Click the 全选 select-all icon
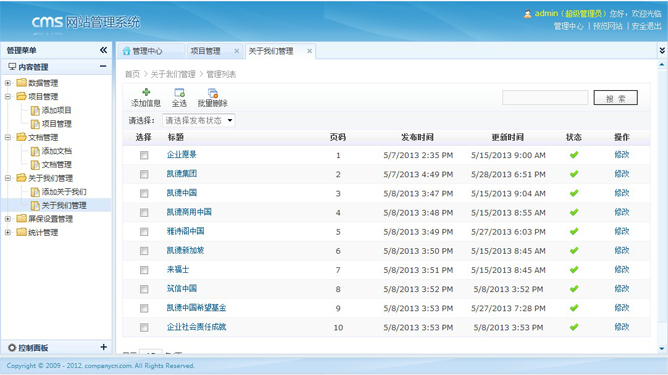668x375 pixels. click(x=179, y=92)
